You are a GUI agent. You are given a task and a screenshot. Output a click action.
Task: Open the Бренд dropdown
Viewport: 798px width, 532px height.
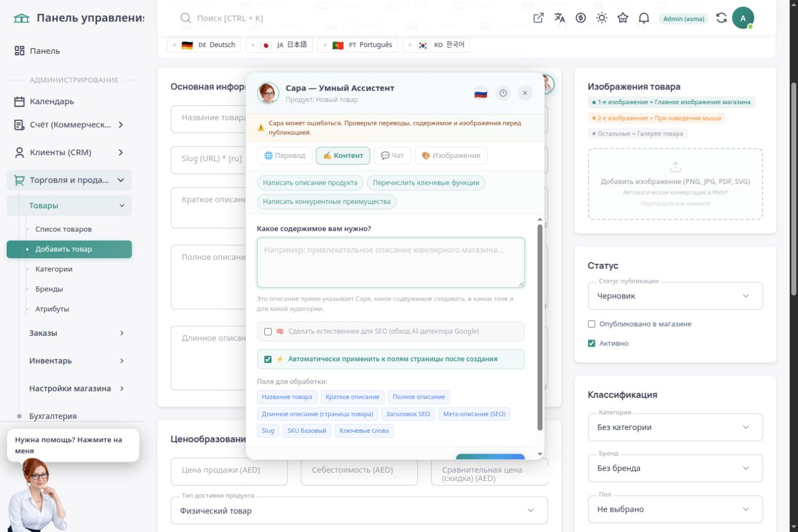pyautogui.click(x=675, y=468)
